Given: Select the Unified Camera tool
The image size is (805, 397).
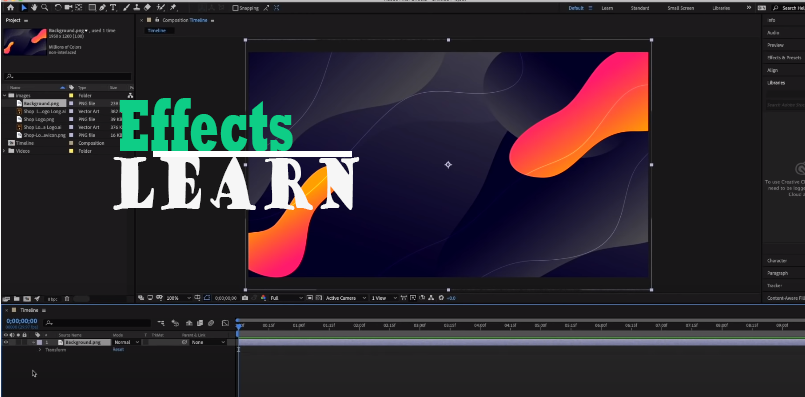Looking at the screenshot, I should [x=68, y=8].
